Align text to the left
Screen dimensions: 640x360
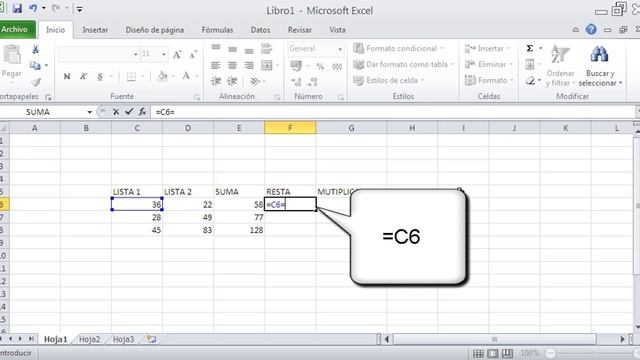click(216, 65)
